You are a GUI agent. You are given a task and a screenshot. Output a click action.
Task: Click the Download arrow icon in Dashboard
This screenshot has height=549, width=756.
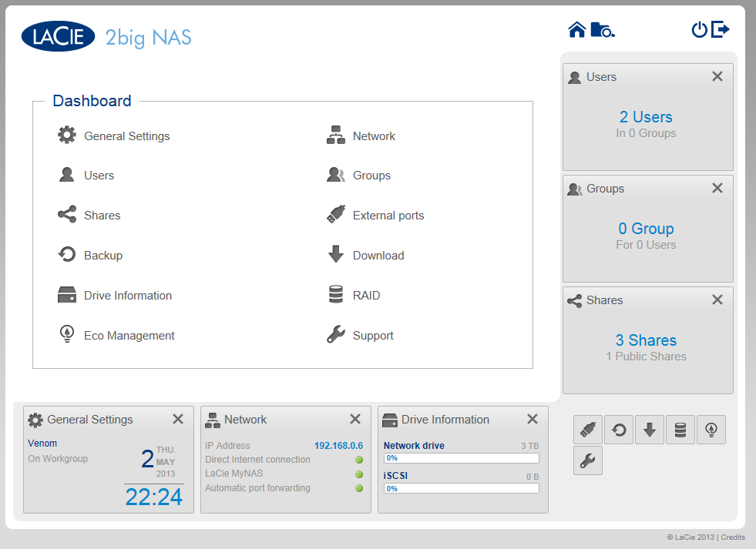[335, 254]
